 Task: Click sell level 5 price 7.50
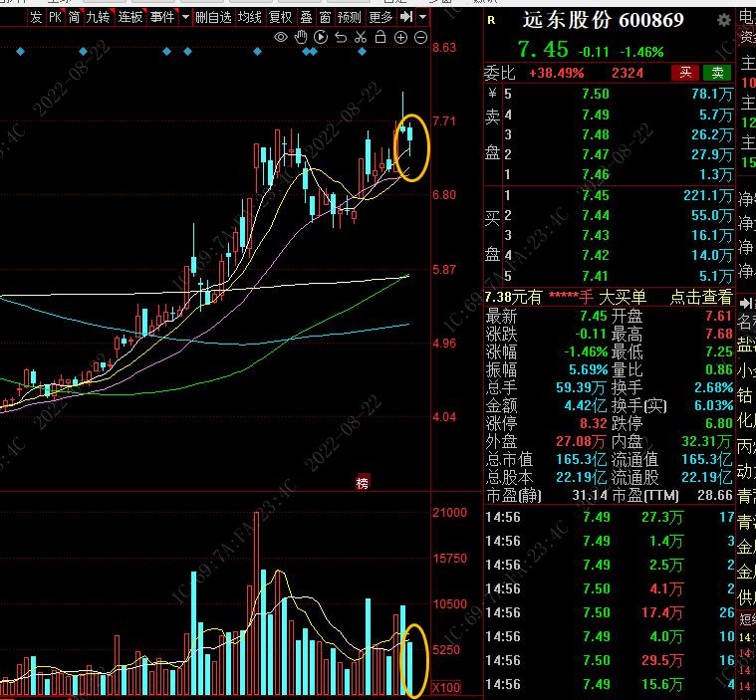pos(595,94)
